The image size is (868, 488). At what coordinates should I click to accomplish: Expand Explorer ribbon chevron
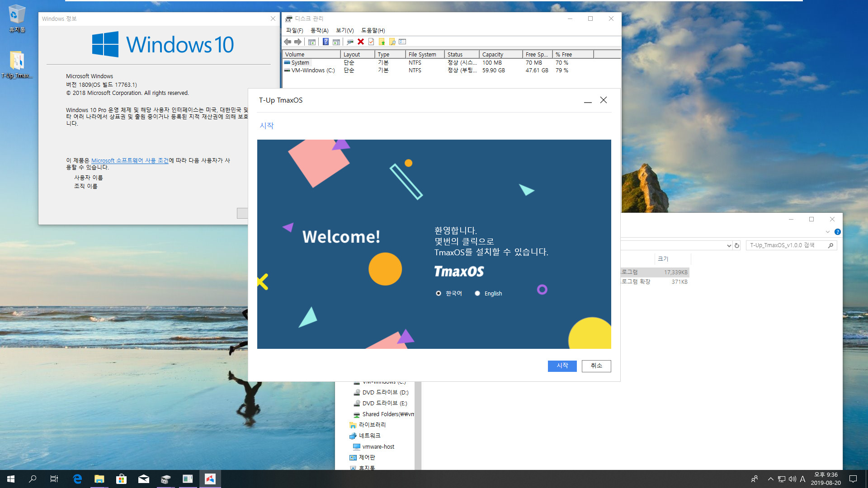(827, 232)
